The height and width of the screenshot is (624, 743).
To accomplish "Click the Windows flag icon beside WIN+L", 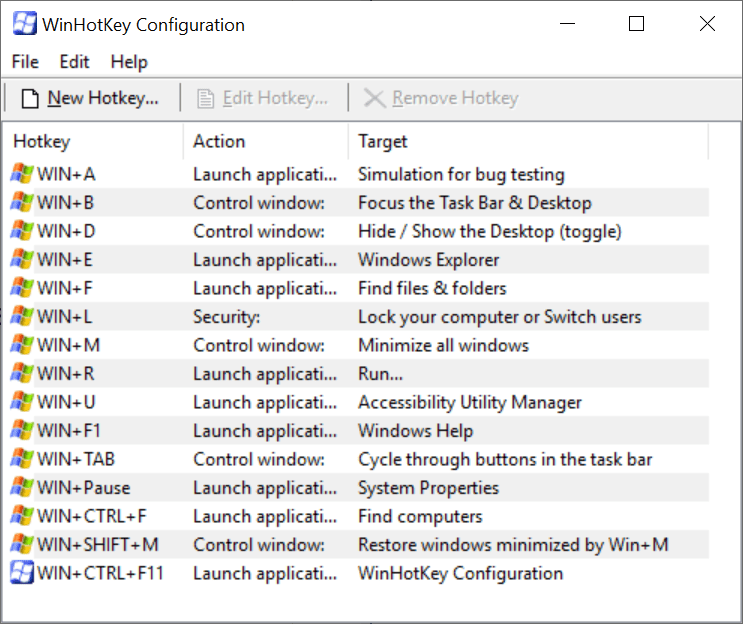I will click(x=22, y=316).
